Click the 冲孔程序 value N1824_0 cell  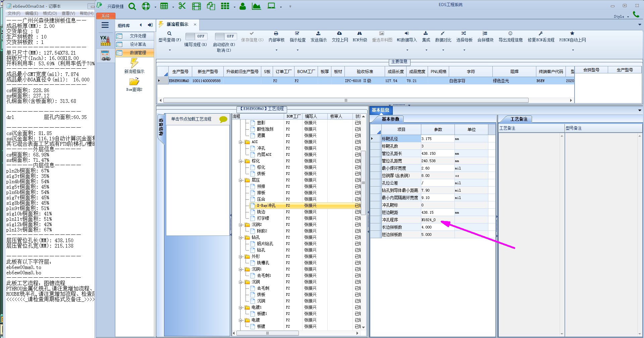tap(437, 220)
